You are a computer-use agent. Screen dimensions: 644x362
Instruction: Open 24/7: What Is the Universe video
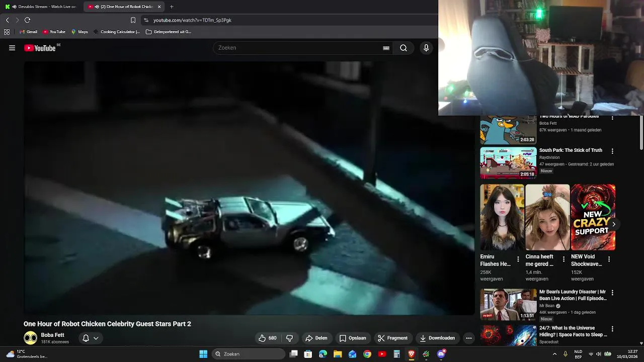pyautogui.click(x=573, y=331)
